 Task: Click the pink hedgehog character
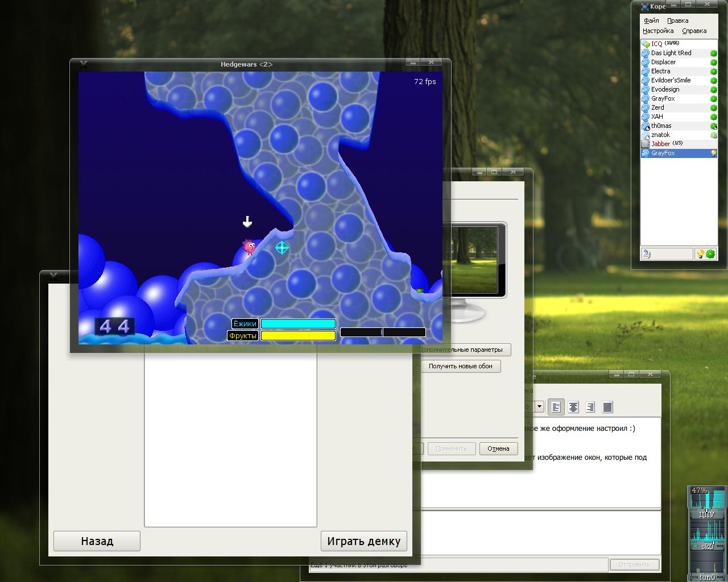pyautogui.click(x=249, y=247)
